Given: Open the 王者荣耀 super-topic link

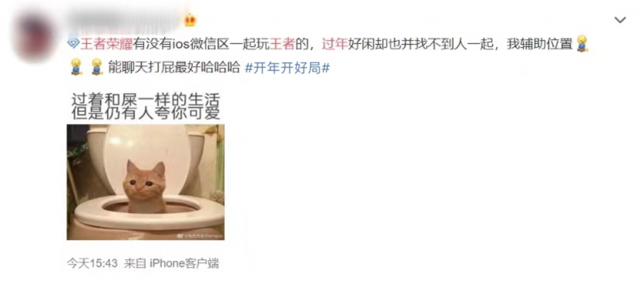Looking at the screenshot, I should pyautogui.click(x=106, y=44).
